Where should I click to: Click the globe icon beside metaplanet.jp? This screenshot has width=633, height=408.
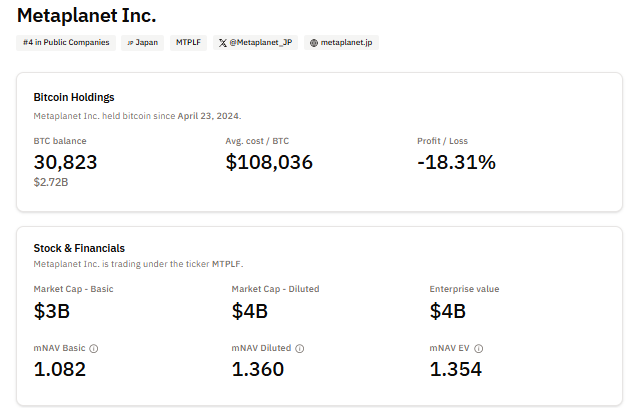(x=314, y=43)
